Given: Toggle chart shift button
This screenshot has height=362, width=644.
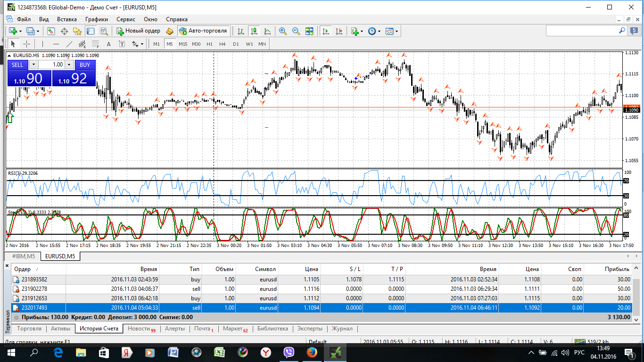Looking at the screenshot, I should 339,31.
